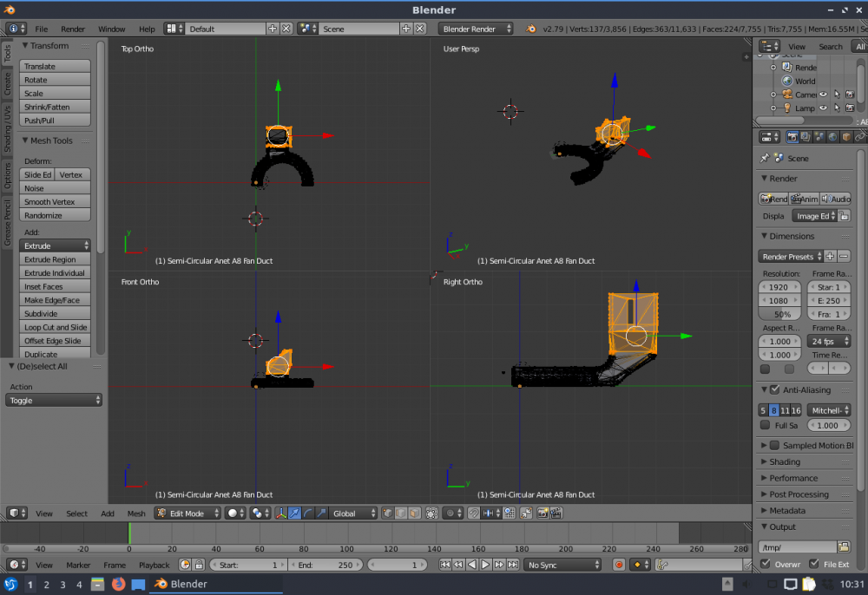Viewport: 868px width, 595px height.
Task: Switch to the Shading / UVs sidebar tab
Action: coord(8,127)
